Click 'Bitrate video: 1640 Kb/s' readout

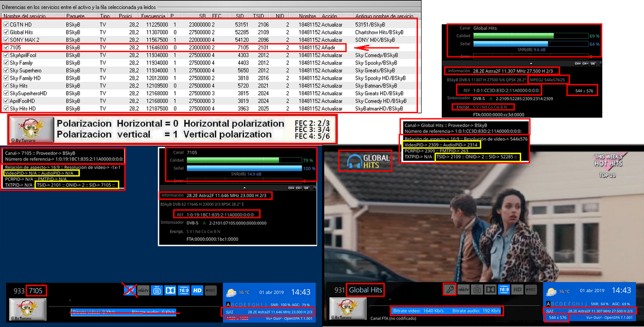pyautogui.click(x=419, y=311)
